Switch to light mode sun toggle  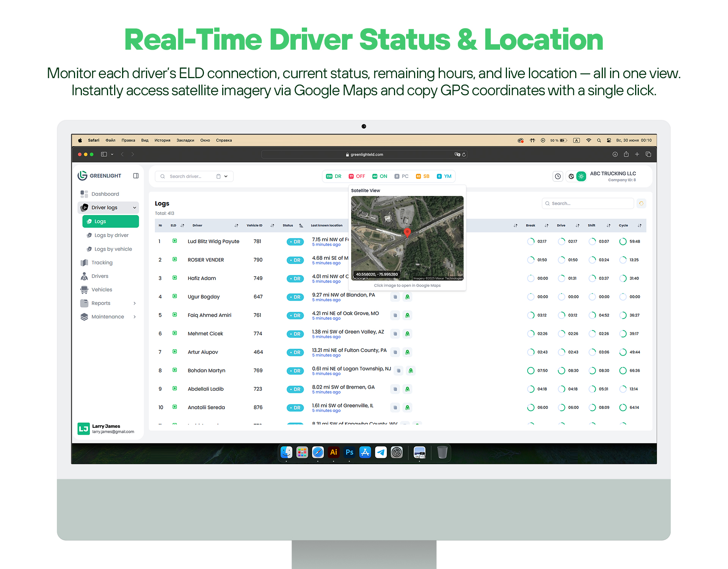(581, 176)
